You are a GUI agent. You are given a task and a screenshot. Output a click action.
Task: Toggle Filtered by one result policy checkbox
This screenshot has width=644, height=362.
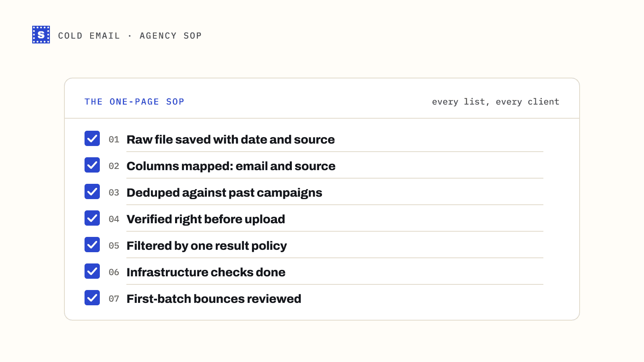click(x=92, y=245)
